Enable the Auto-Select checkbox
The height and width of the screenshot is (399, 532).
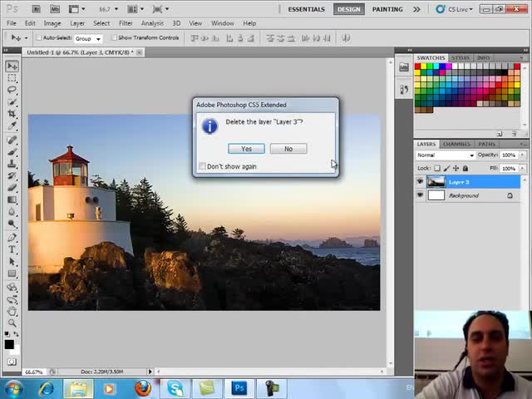pyautogui.click(x=39, y=37)
